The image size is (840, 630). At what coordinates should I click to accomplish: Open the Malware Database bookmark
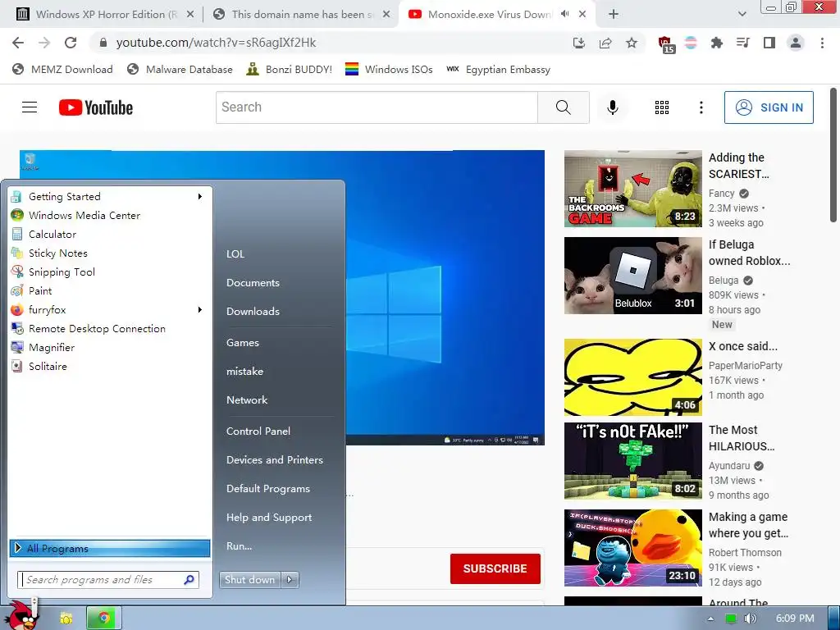[x=180, y=70]
